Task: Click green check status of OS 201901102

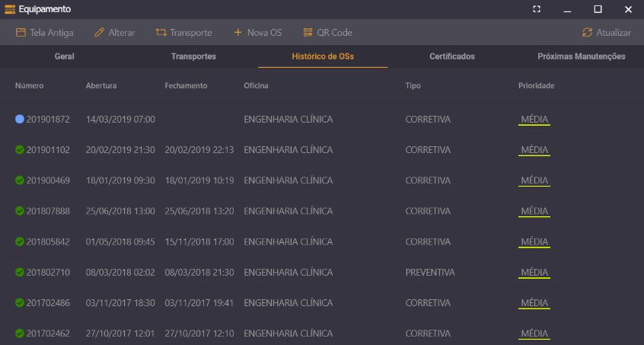Action: coord(20,150)
